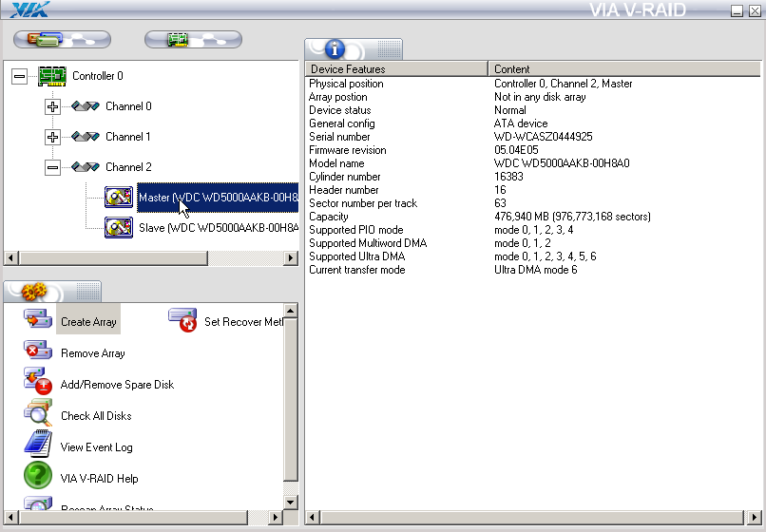This screenshot has height=532, width=766.
Task: Click the task list vertical scrollbar thumb
Action: 291,400
